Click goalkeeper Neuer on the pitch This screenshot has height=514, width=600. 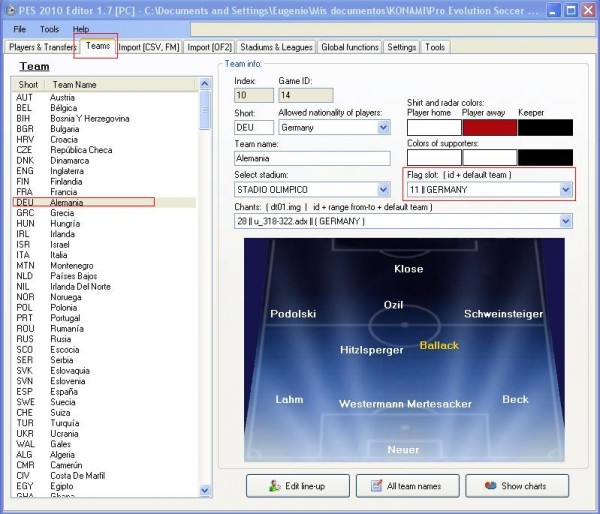[x=403, y=450]
